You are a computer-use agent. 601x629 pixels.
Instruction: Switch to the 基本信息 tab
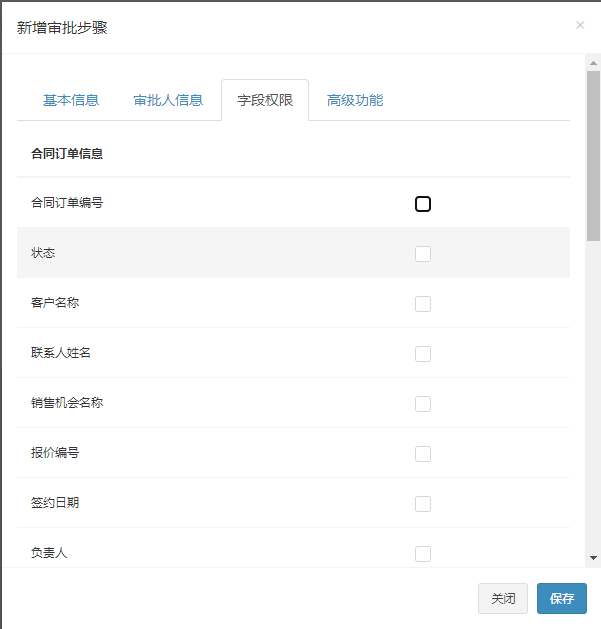[x=71, y=100]
